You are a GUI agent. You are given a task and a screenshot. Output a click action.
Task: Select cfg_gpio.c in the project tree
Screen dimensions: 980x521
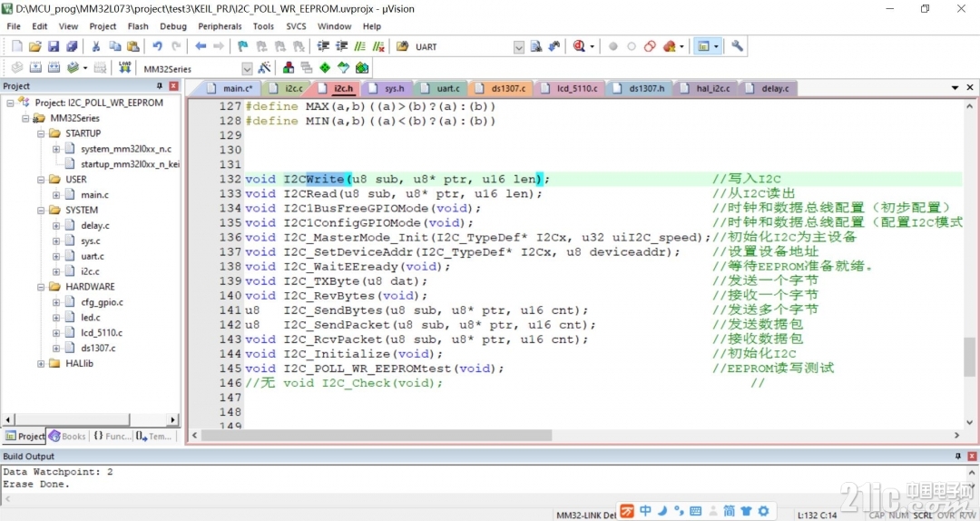click(102, 302)
